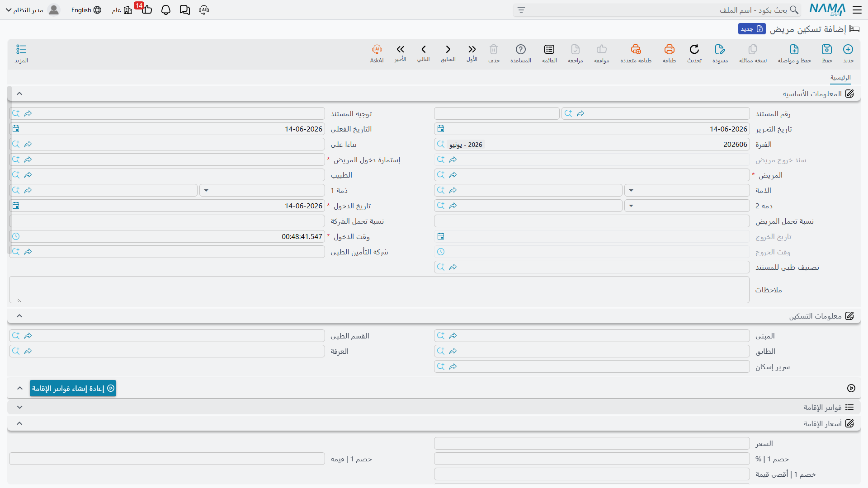Image resolution: width=868 pixels, height=488 pixels.
Task: Go to First record (الأول)
Action: tap(472, 49)
